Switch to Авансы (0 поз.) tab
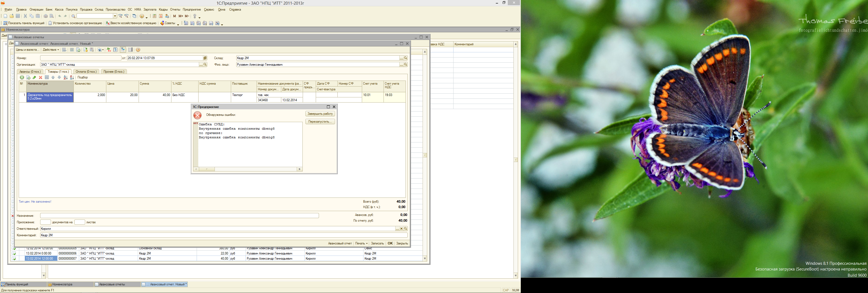Viewport: 868px width, 293px height. tap(30, 71)
